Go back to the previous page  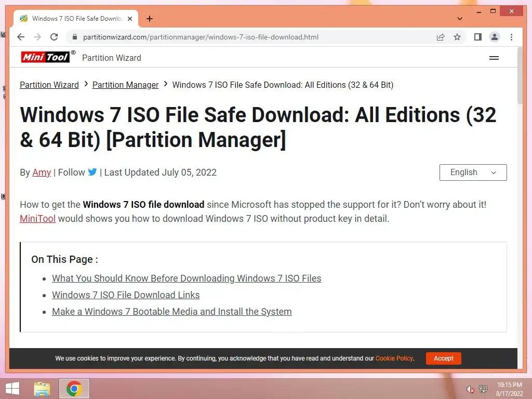pyautogui.click(x=21, y=37)
